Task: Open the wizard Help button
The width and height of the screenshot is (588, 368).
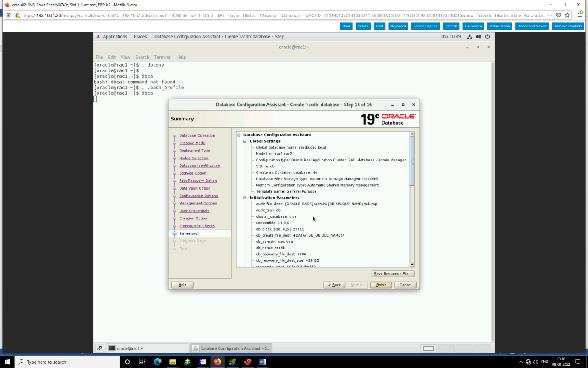Action: (182, 285)
